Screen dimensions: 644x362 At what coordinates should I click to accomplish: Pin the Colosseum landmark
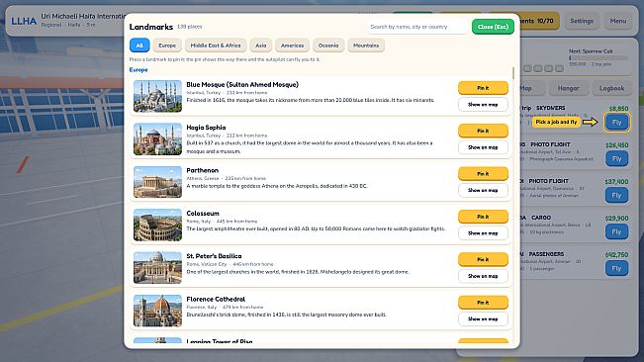pyautogui.click(x=483, y=217)
